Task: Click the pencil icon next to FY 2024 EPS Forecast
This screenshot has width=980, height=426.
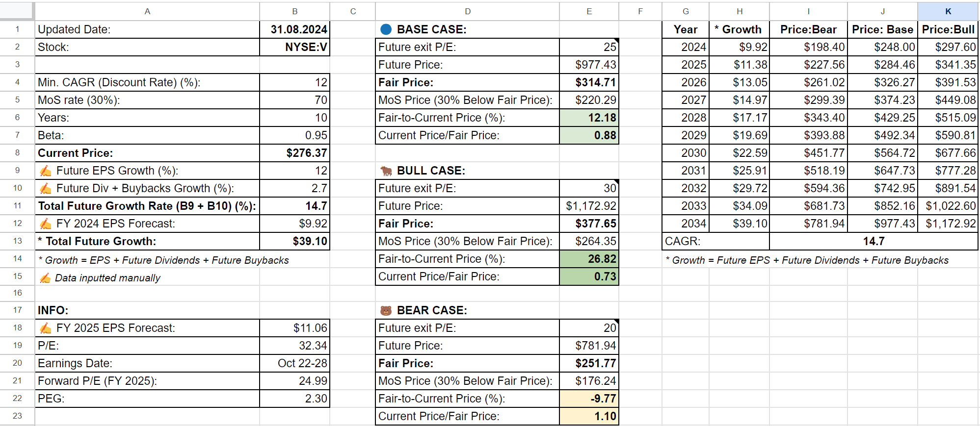Action: (45, 224)
